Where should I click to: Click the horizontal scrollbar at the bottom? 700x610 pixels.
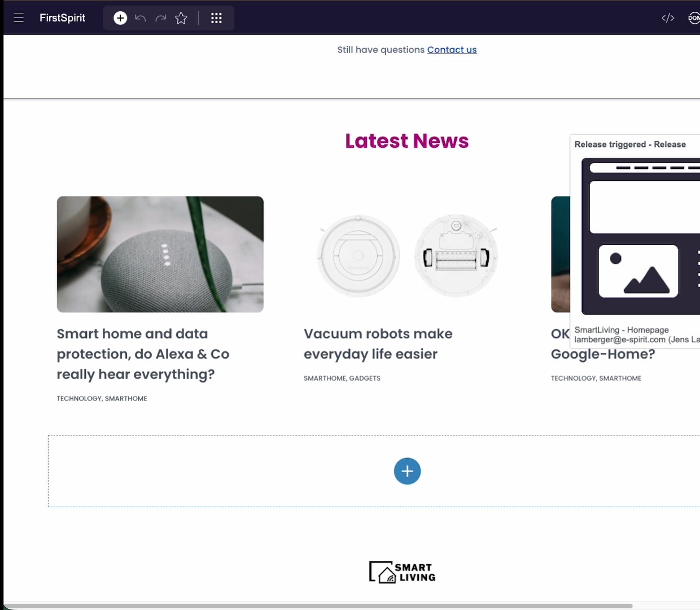point(319,606)
